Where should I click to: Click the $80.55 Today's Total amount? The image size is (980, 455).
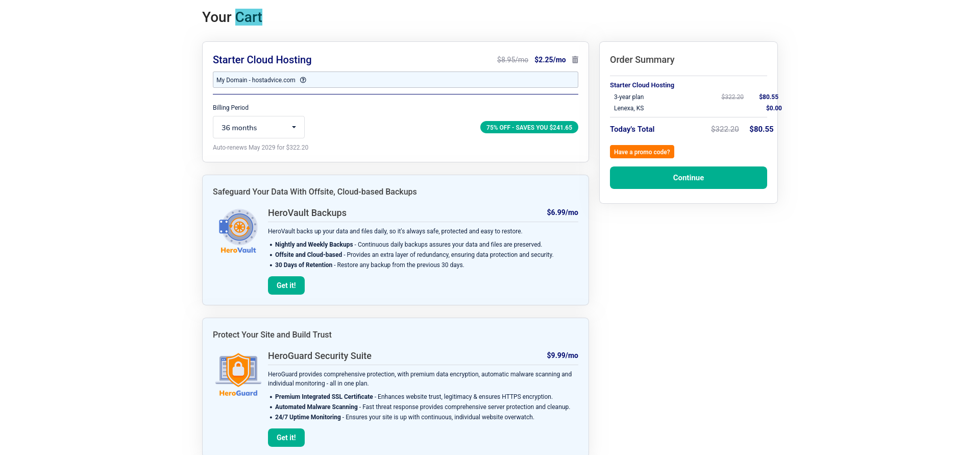pyautogui.click(x=761, y=129)
